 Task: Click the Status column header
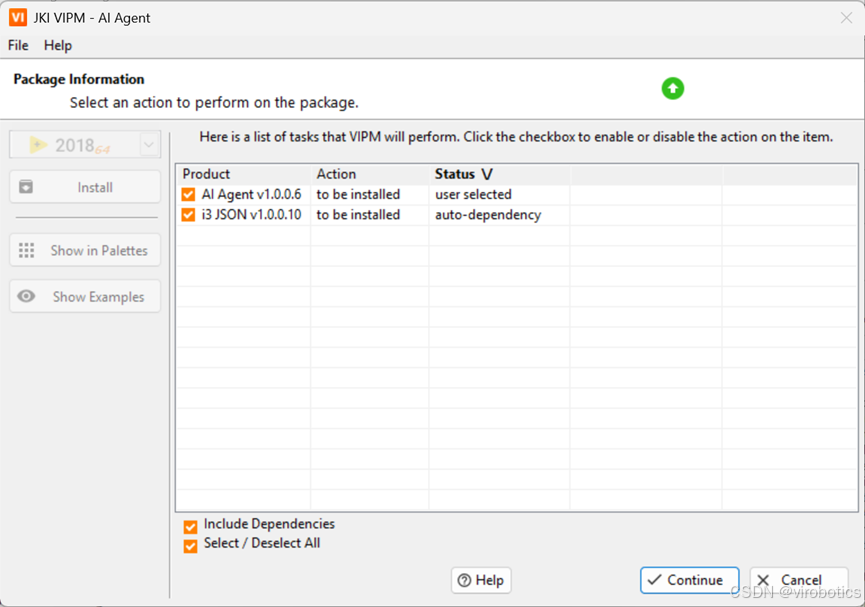click(500, 174)
